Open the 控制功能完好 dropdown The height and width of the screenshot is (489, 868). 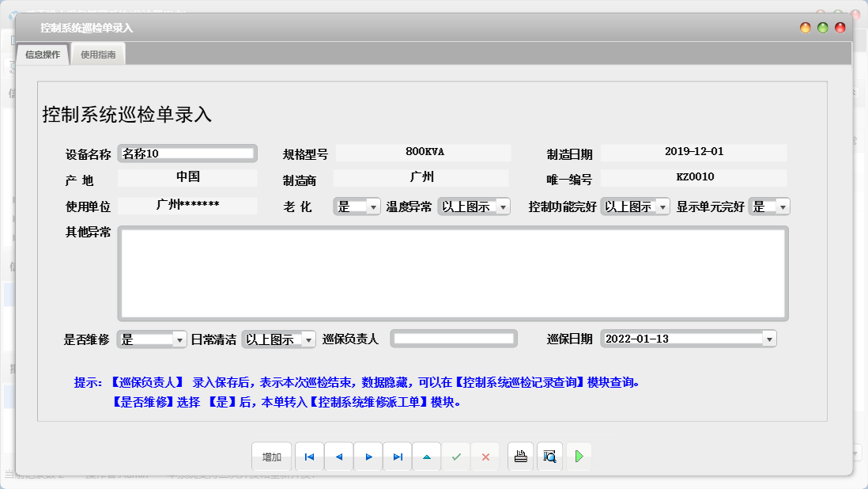(x=663, y=206)
